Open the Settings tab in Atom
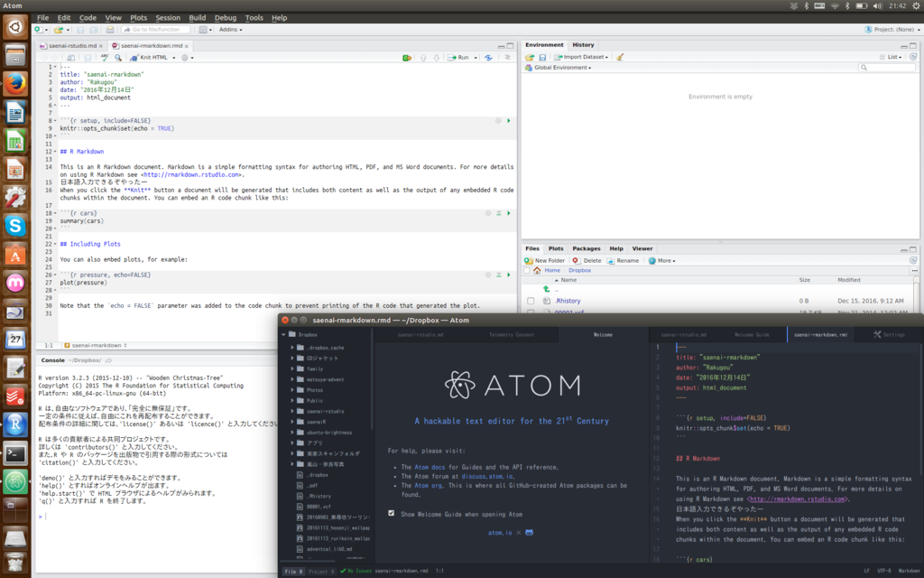 [x=889, y=334]
